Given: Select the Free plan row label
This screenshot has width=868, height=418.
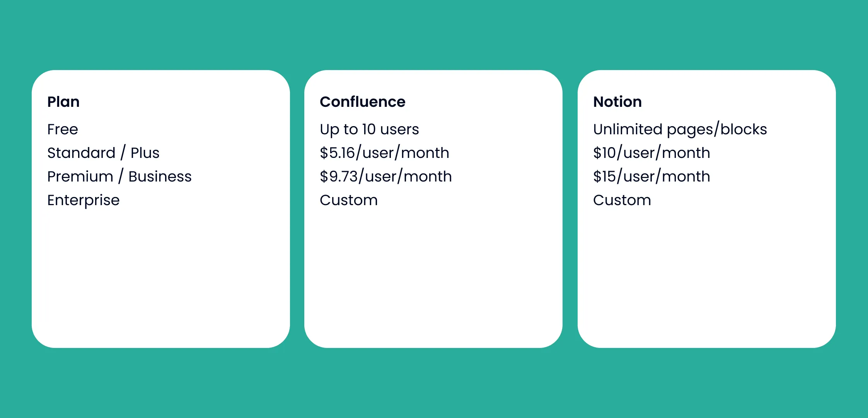Looking at the screenshot, I should coord(63,129).
